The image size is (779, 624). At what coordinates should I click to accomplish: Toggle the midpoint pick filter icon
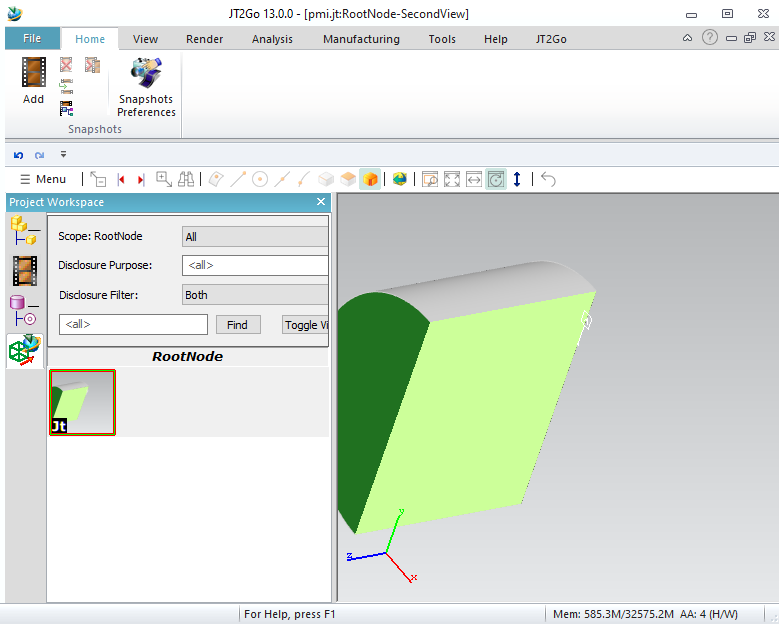pyautogui.click(x=282, y=179)
